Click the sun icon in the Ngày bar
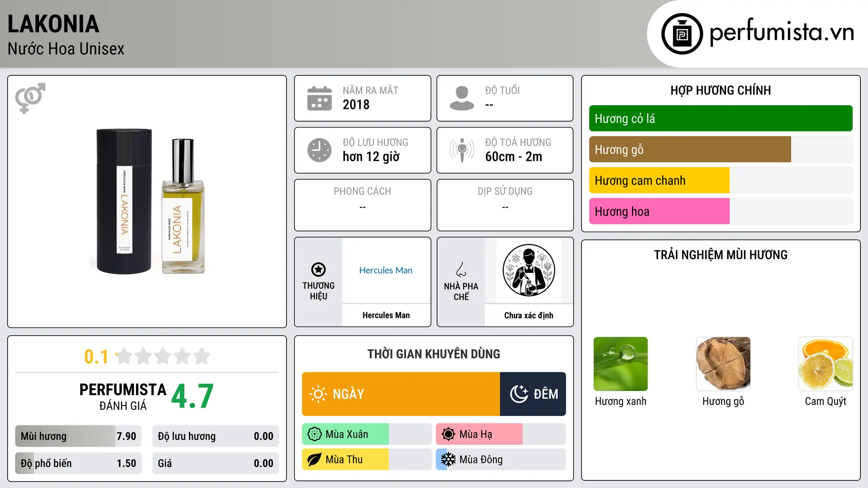Image resolution: width=868 pixels, height=488 pixels. point(318,394)
